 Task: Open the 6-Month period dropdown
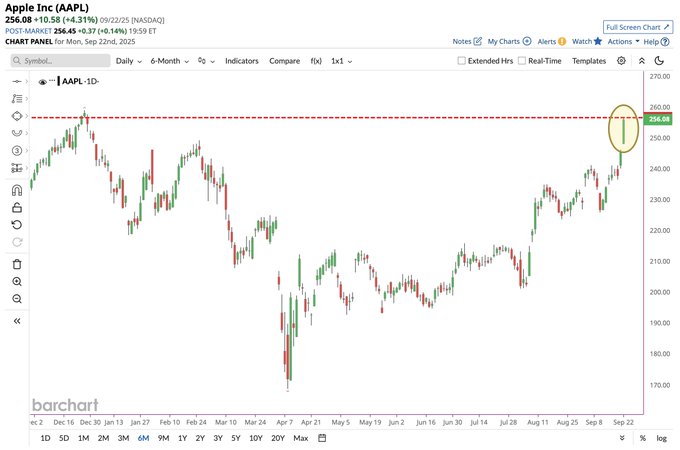click(170, 61)
